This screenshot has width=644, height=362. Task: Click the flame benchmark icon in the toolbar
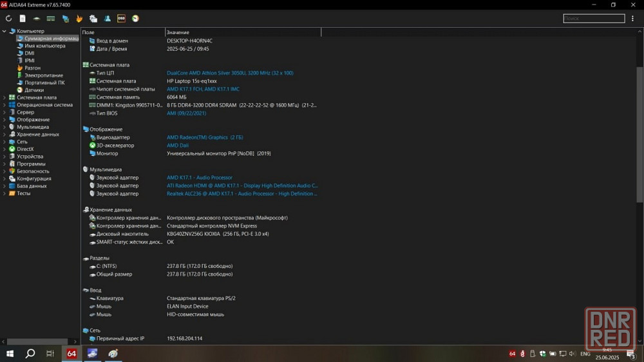pos(79,19)
